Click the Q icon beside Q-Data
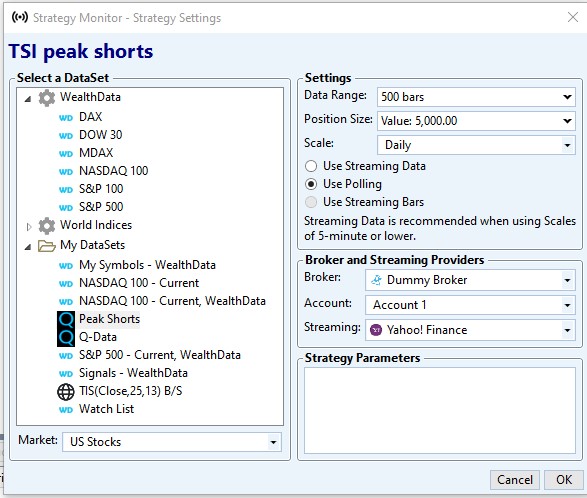This screenshot has width=587, height=498. [66, 337]
